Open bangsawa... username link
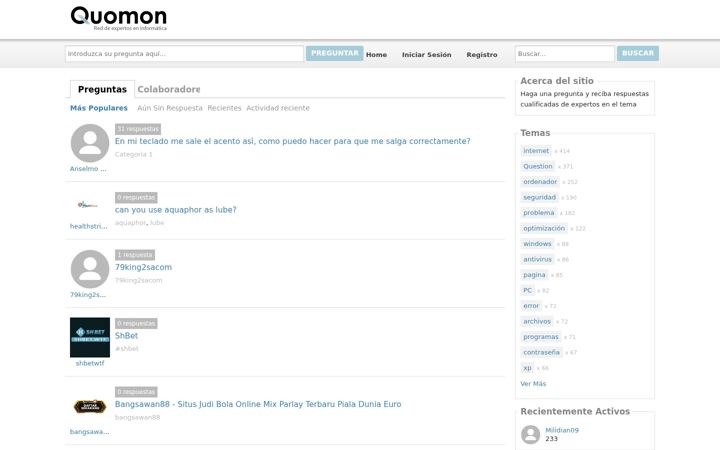Screen dimensions: 720x450 click(x=90, y=432)
